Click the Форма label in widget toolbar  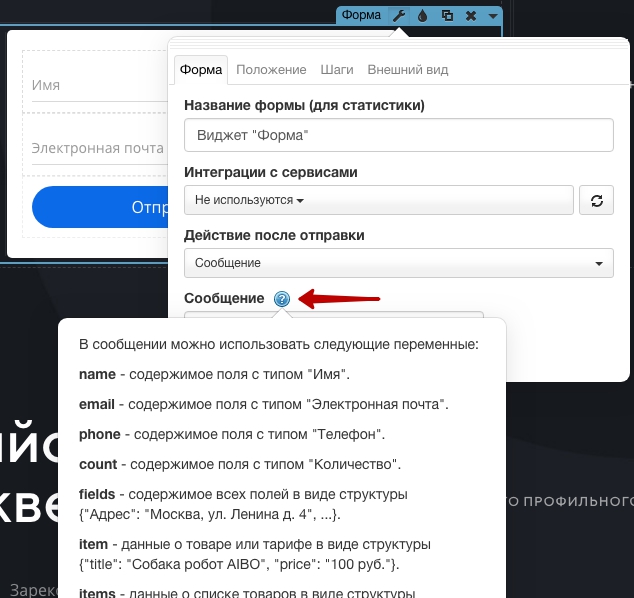click(x=361, y=15)
